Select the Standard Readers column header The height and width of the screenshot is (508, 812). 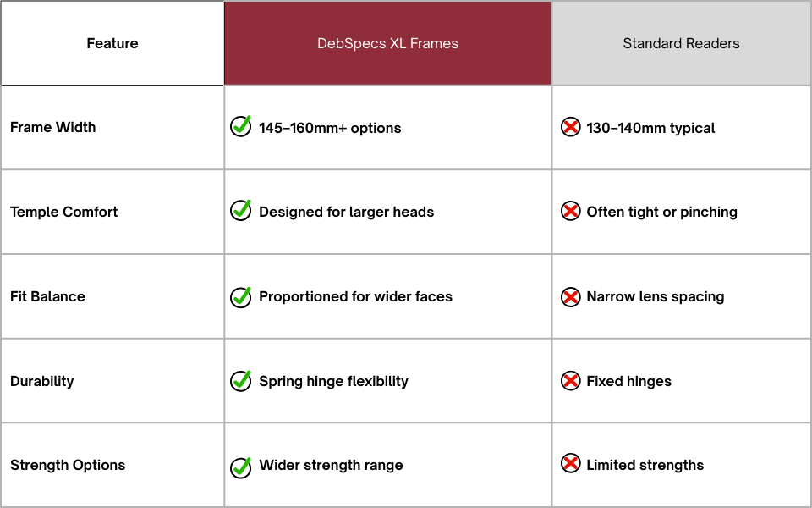coord(681,43)
